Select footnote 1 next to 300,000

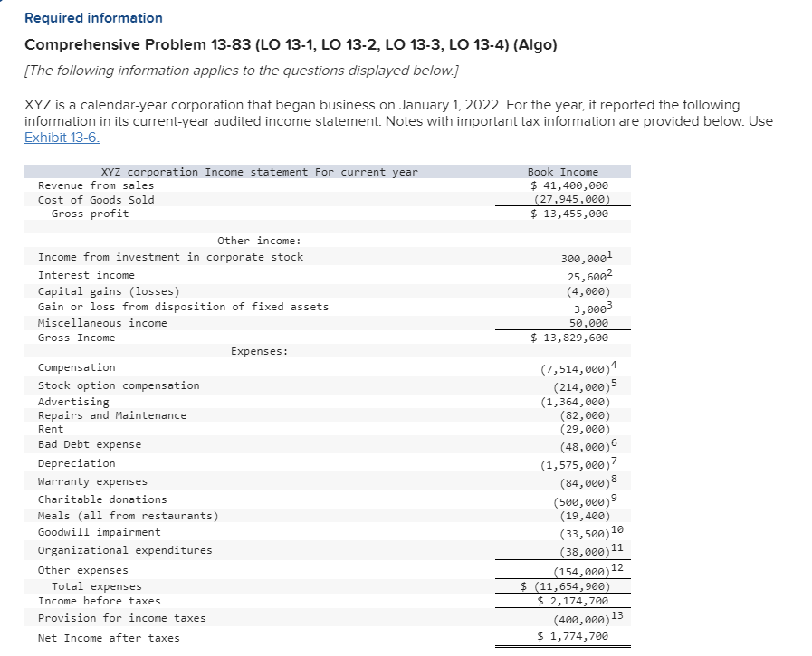tap(612, 254)
